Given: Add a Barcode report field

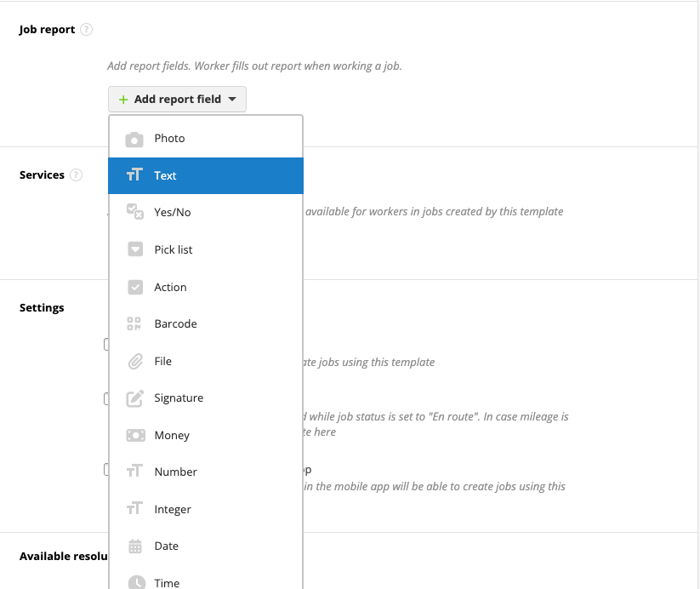Looking at the screenshot, I should click(x=206, y=323).
